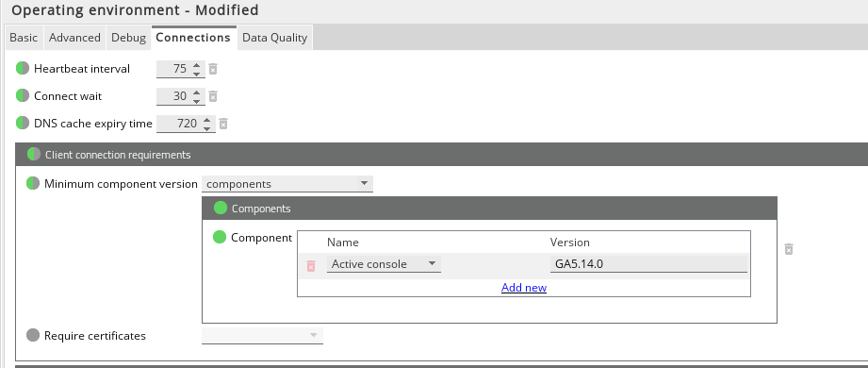This screenshot has height=368, width=868.
Task: Select the Connections tab
Action: (x=193, y=38)
